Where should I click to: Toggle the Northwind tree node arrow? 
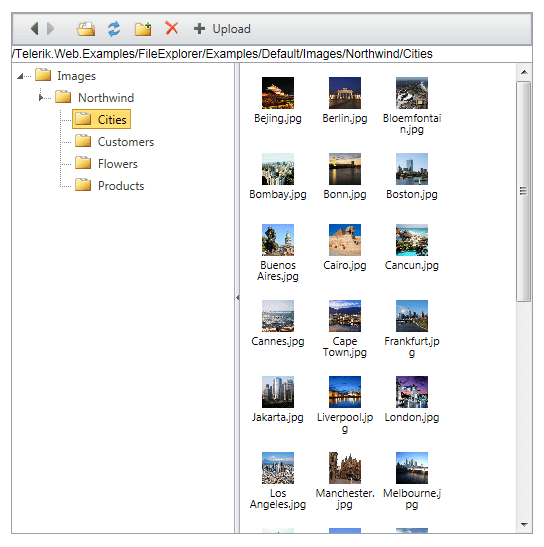pos(41,98)
